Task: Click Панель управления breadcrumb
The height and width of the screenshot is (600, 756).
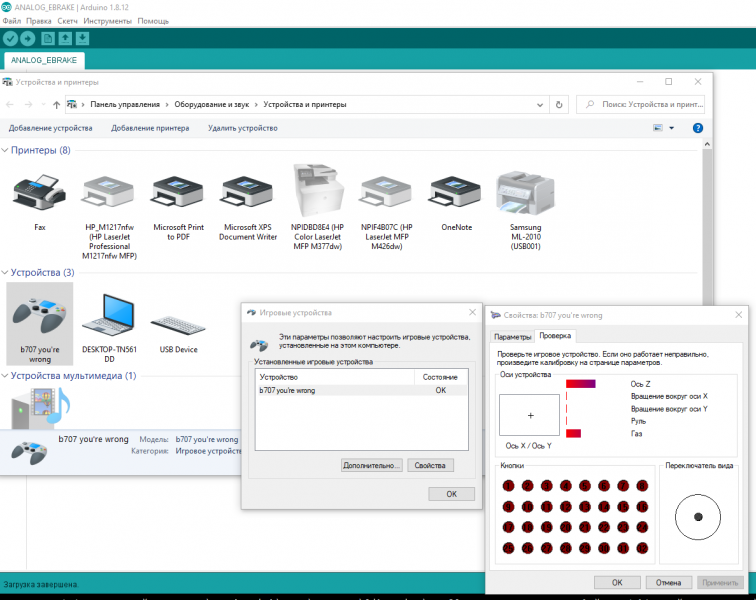Action: click(x=125, y=105)
